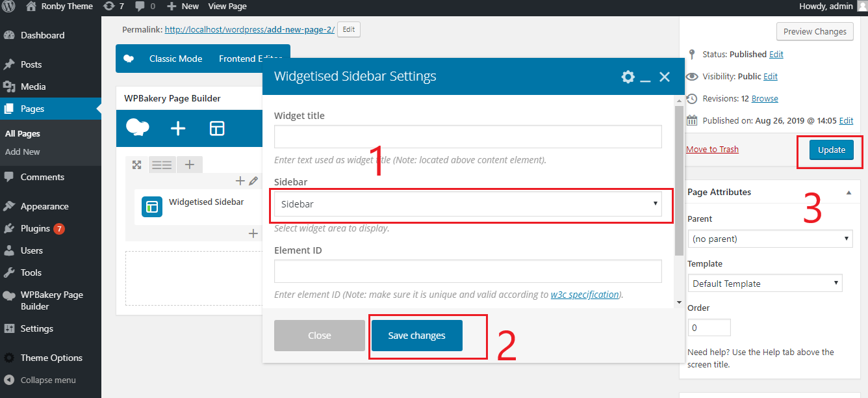Click the Widgetised Sidebar element icon
The height and width of the screenshot is (398, 868).
(x=152, y=206)
